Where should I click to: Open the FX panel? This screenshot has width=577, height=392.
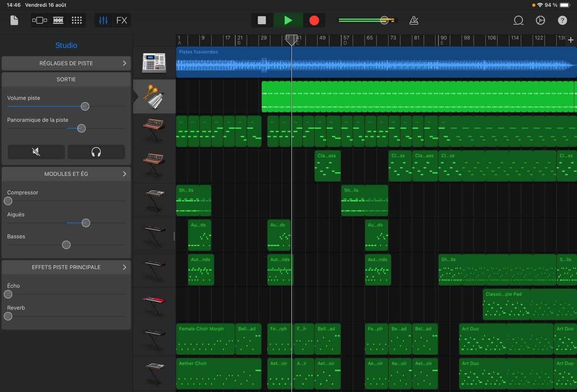click(x=122, y=20)
